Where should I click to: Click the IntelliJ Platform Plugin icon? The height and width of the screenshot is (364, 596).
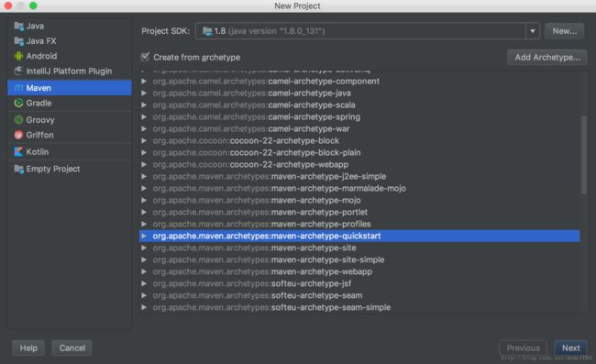point(18,71)
